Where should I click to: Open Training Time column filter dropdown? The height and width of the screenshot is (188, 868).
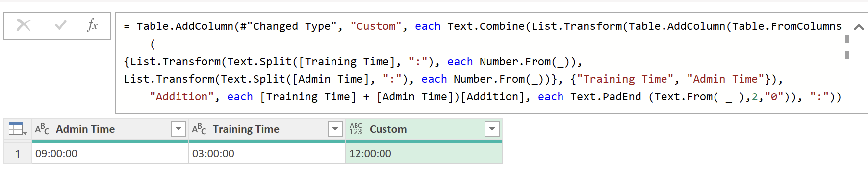click(335, 129)
